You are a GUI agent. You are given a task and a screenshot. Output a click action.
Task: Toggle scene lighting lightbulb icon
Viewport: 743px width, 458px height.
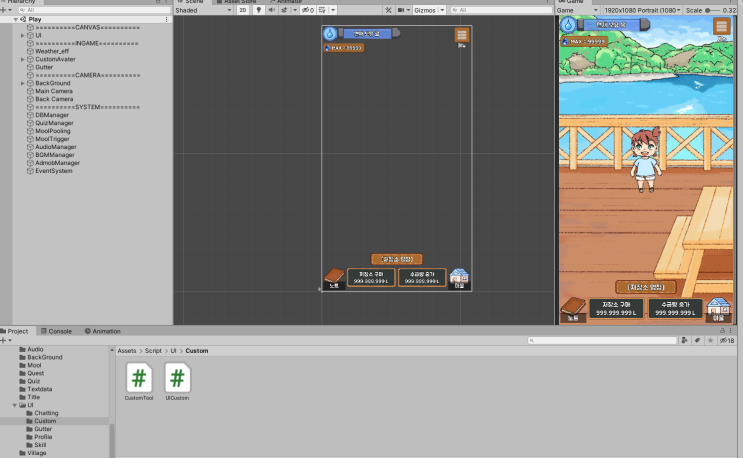point(259,10)
